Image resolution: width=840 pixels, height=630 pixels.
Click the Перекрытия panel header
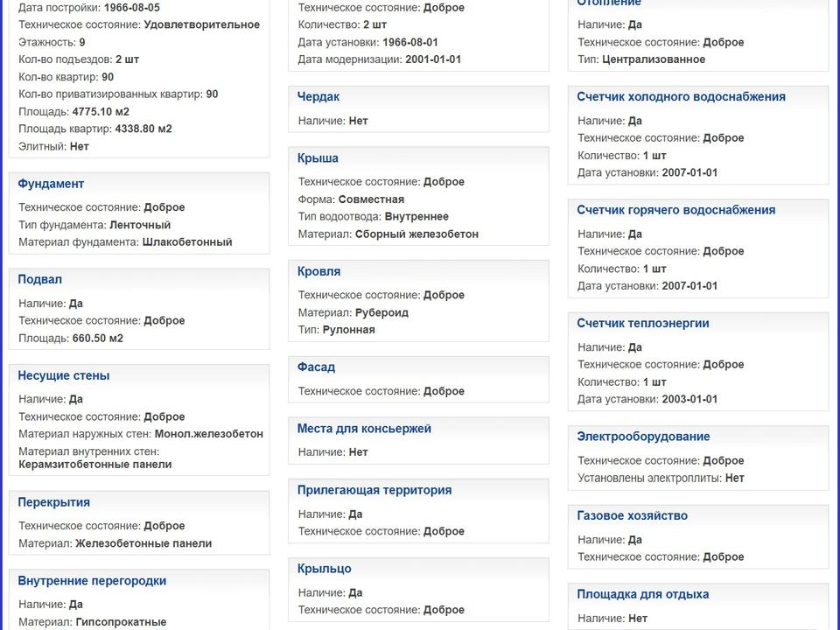pyautogui.click(x=54, y=502)
